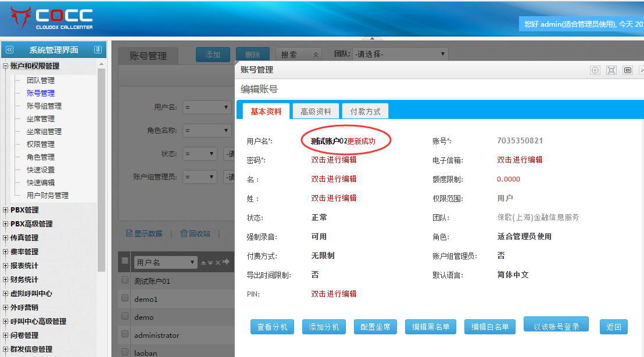Click the pin icon in sidebar header
Image resolution: width=644 pixels, height=357 pixels.
(98, 50)
